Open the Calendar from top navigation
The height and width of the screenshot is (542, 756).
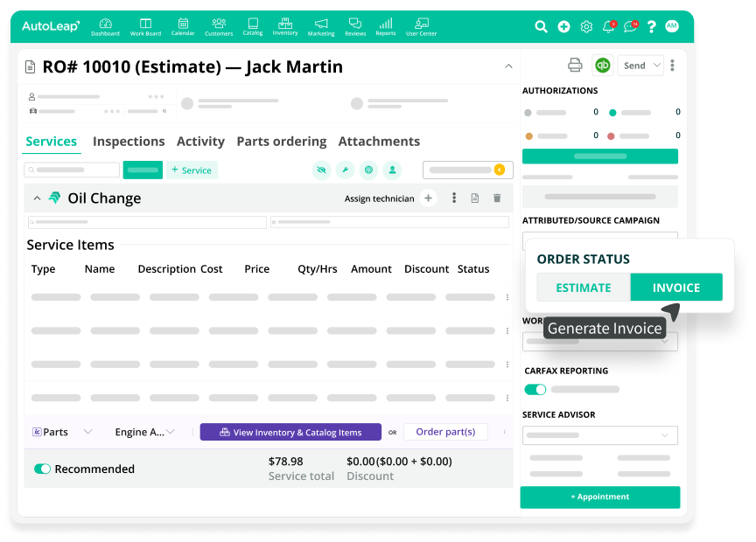pos(183,26)
